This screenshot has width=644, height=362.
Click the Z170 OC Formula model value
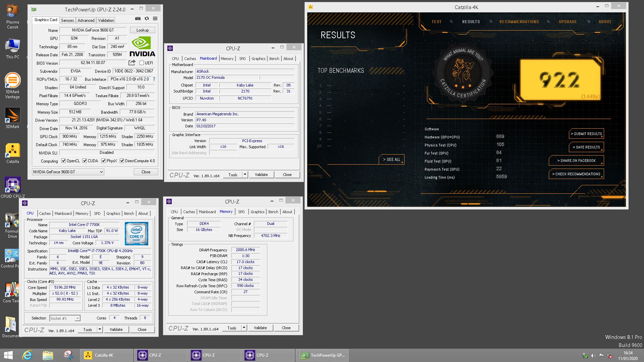coord(227,77)
